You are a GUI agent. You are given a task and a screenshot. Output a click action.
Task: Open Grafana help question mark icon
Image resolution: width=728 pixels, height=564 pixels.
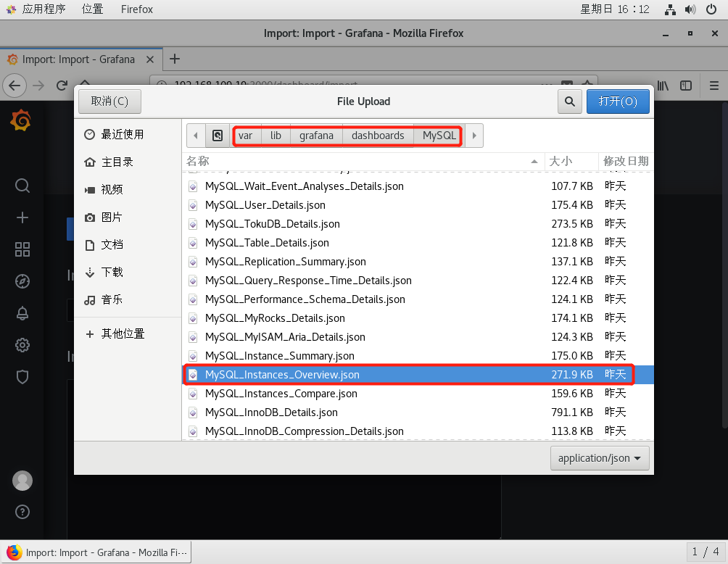[22, 512]
